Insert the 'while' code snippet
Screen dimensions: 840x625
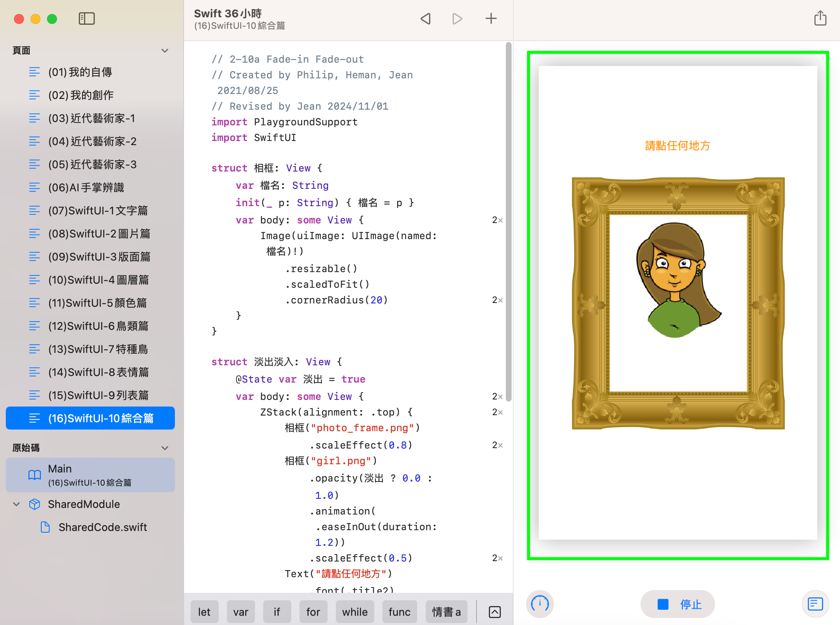pos(354,612)
